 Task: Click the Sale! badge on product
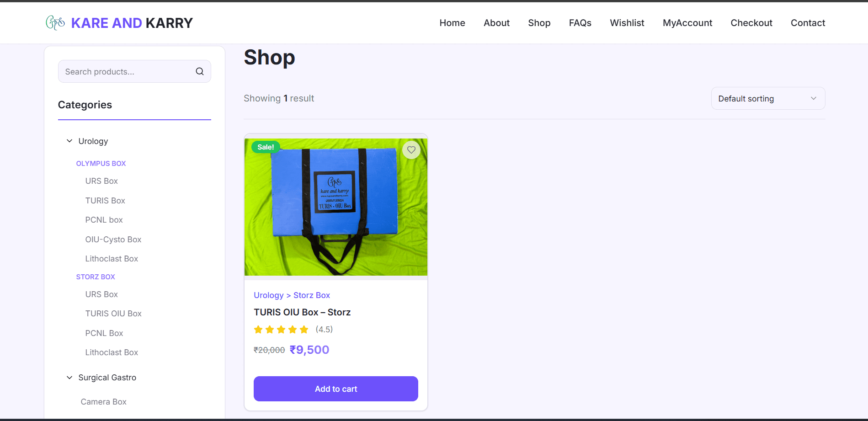[x=266, y=147]
